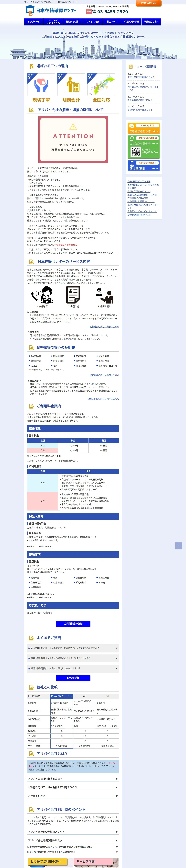Expand item 2.アリバイ会社を使っても審査に落ちる場合がある
This screenshot has width=186, height=868.
[73, 852]
